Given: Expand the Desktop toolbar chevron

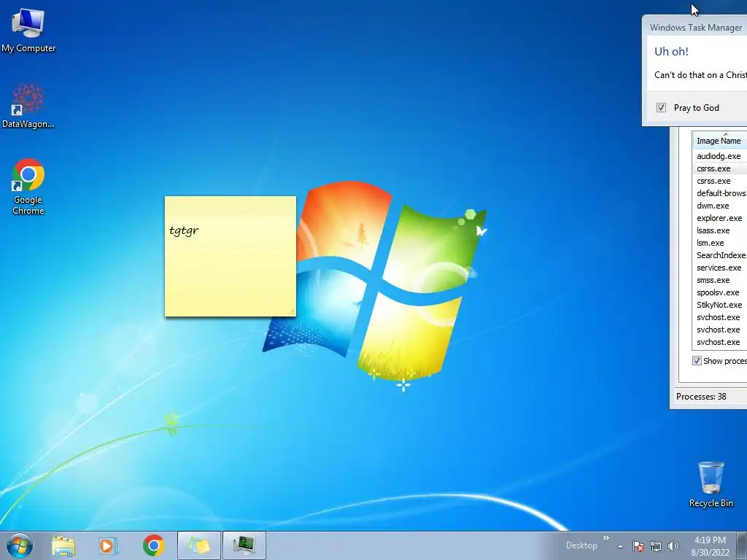Looking at the screenshot, I should [606, 538].
